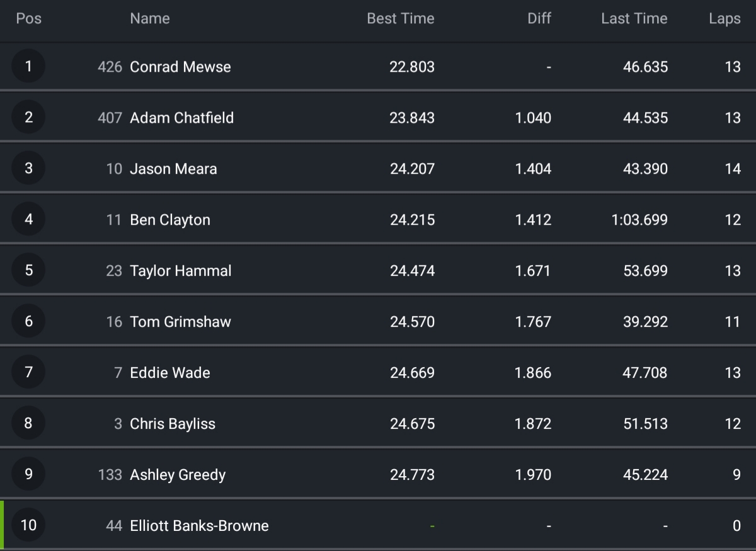756x551 pixels.
Task: Select the position 6 circle badge
Action: 28,321
